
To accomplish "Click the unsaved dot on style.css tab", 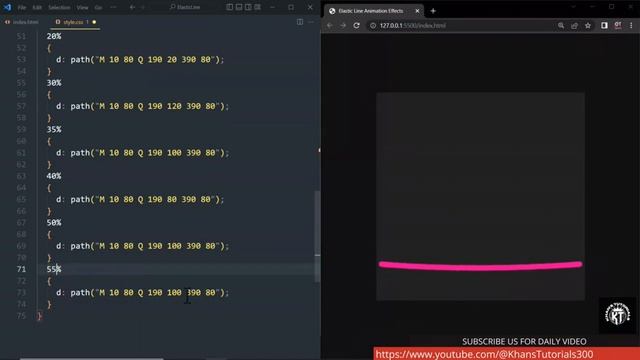I will click(94, 22).
